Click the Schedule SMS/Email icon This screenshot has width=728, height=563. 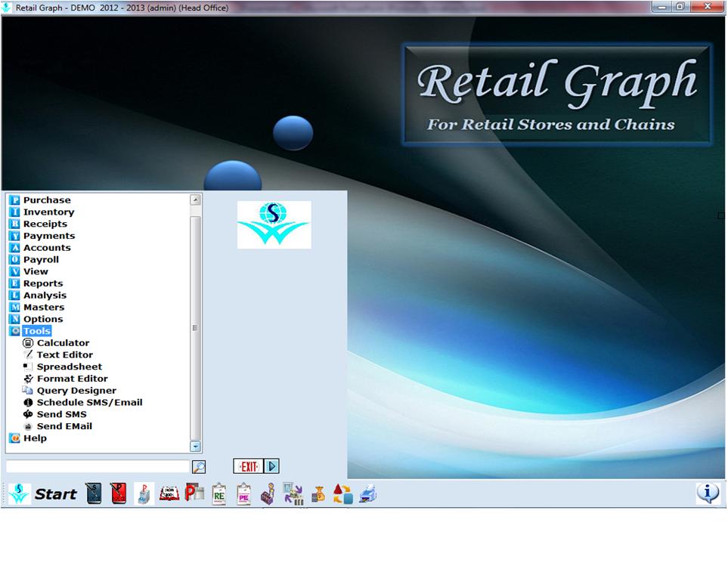[28, 402]
